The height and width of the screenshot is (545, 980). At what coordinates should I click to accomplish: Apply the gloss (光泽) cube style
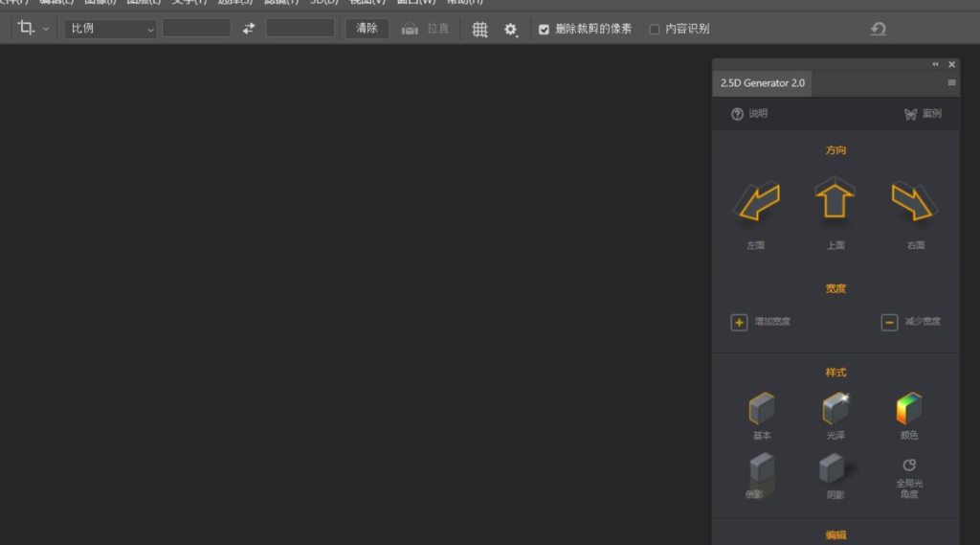tap(835, 409)
